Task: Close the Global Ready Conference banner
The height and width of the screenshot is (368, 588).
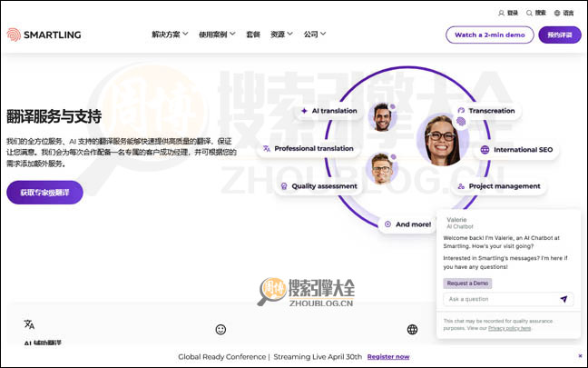Action: click(580, 355)
